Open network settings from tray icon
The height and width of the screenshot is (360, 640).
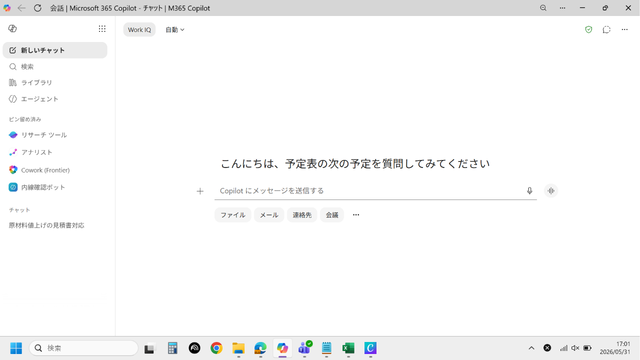pos(564,348)
